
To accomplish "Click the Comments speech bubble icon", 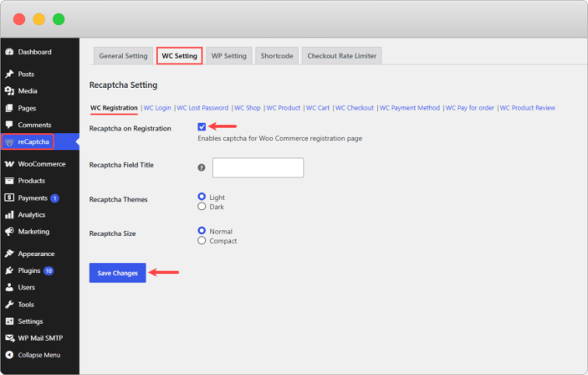I will point(9,125).
